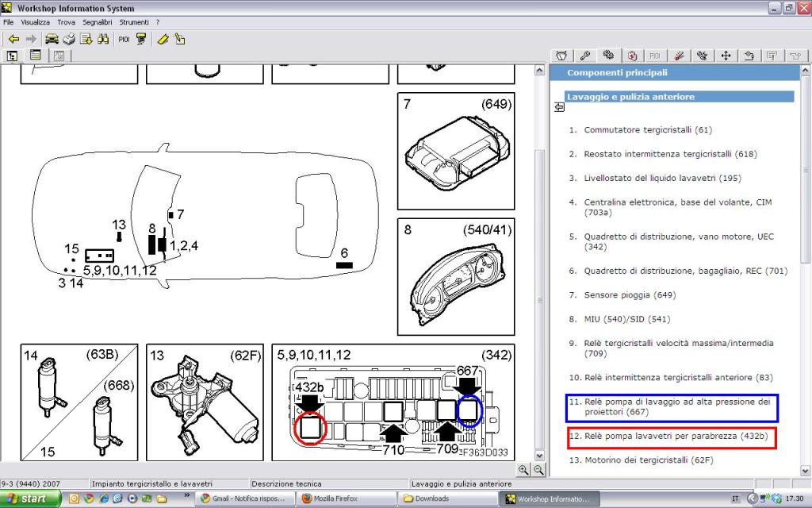Screen dimensions: 812x508
Task: Click scroll-down arrow of component list
Action: (x=806, y=471)
